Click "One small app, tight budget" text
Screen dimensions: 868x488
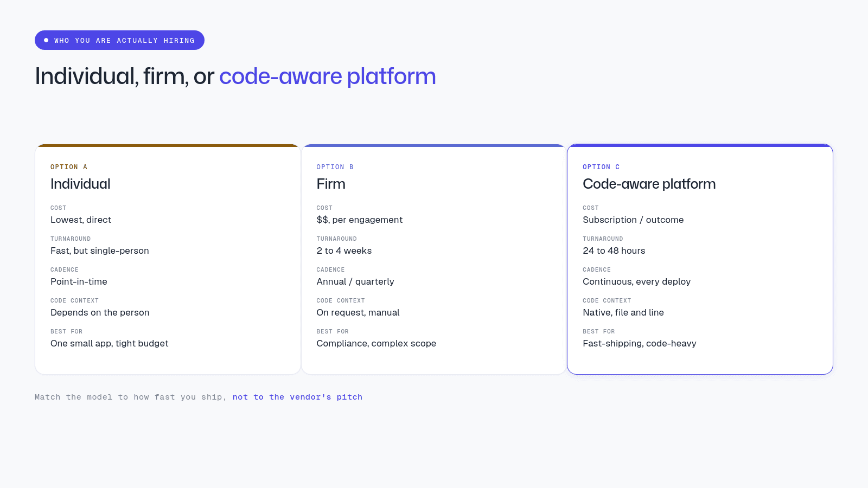pyautogui.click(x=110, y=343)
